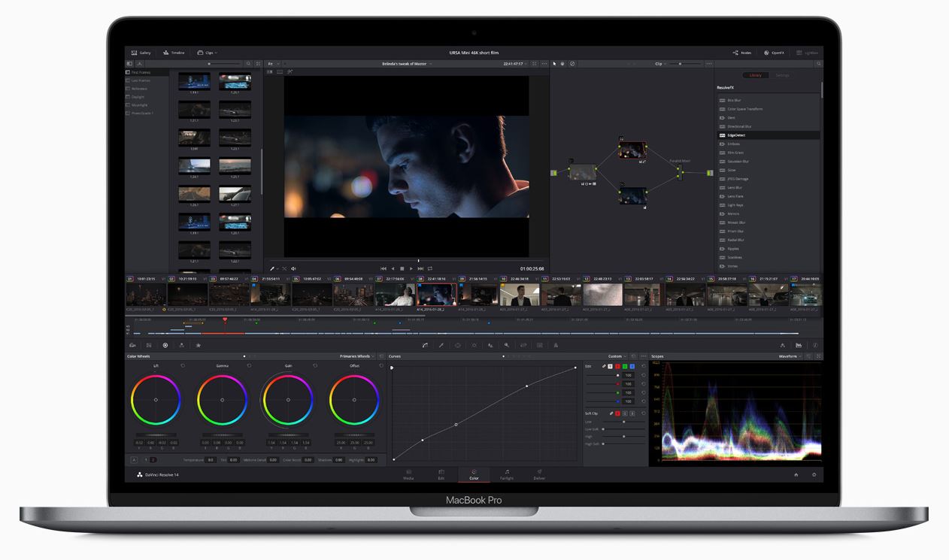The height and width of the screenshot is (560, 949).
Task: Select the Qualifier eyedropper palette icon
Action: click(x=441, y=345)
